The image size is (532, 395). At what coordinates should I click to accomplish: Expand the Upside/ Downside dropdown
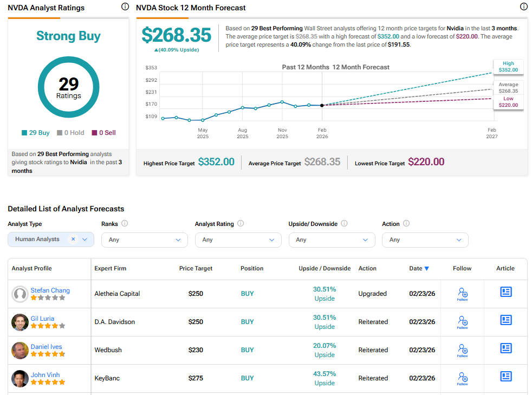332,240
